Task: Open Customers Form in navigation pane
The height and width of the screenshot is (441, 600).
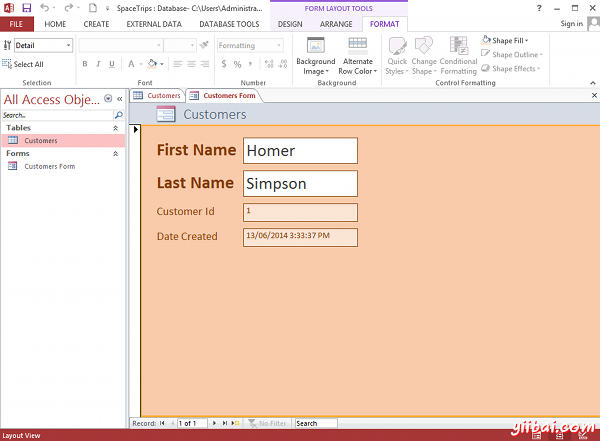Action: click(49, 166)
